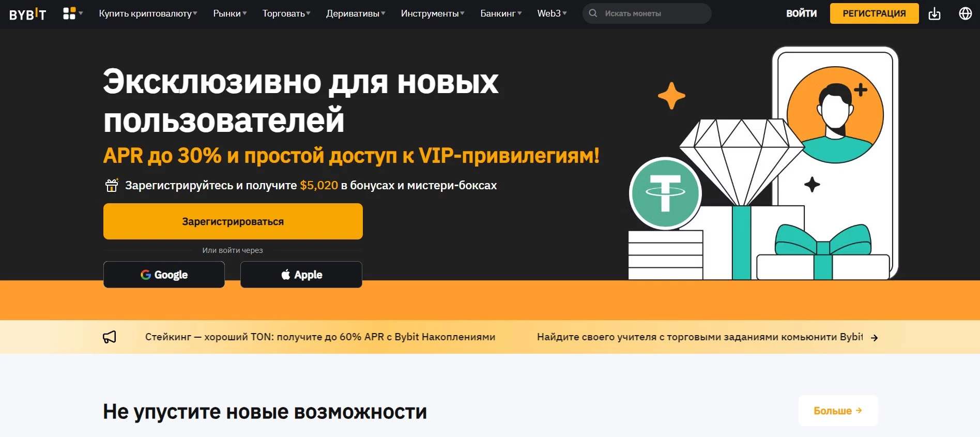Expand the Рынки dropdown menu
Image resolution: width=980 pixels, height=437 pixels.
point(230,13)
